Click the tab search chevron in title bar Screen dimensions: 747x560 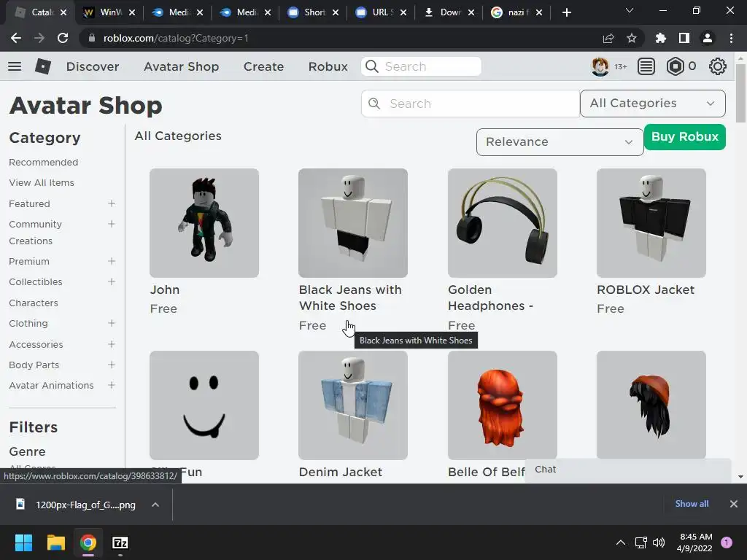tap(630, 10)
